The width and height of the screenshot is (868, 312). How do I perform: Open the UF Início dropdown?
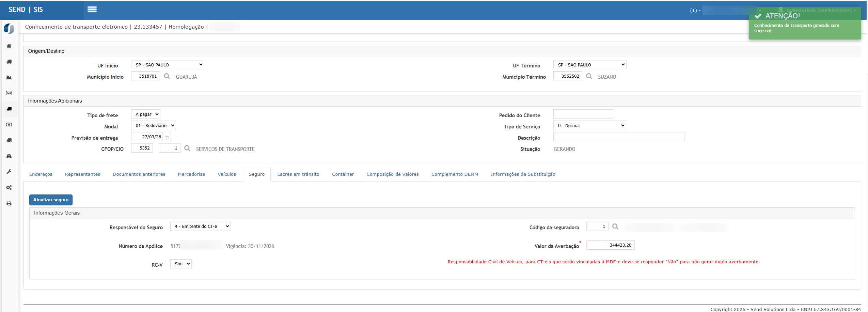pos(168,65)
